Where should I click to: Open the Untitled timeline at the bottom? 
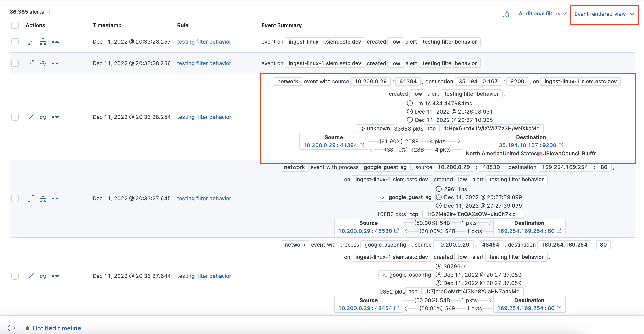tap(57, 328)
